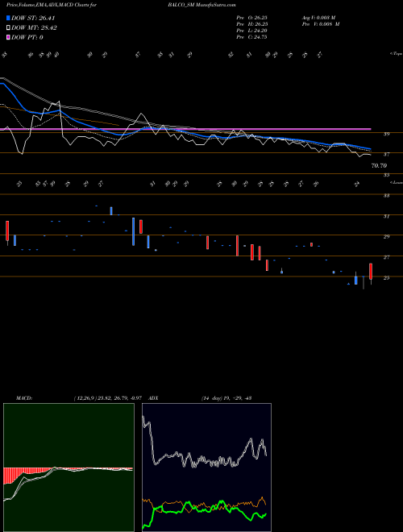
Task: Click the MACD '(12,26,9) 25.82, 26.79, -0.97' values
Action: point(110,398)
